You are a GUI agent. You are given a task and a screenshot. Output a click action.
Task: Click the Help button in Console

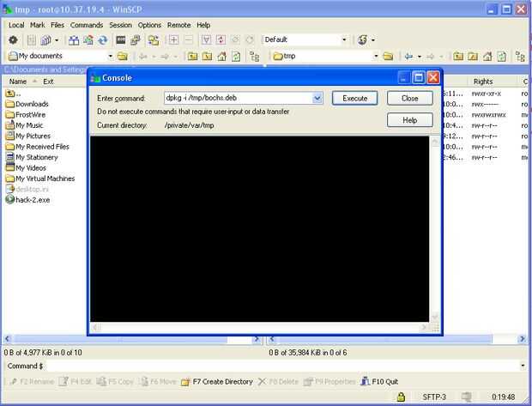pyautogui.click(x=410, y=120)
